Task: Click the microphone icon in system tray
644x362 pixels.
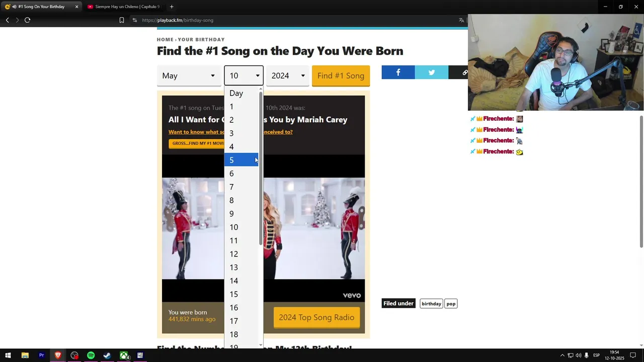Action: click(x=587, y=355)
